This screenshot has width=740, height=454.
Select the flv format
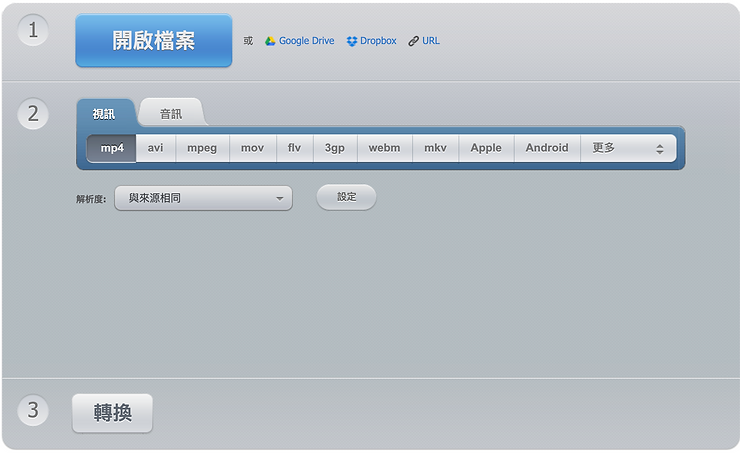tap(294, 148)
